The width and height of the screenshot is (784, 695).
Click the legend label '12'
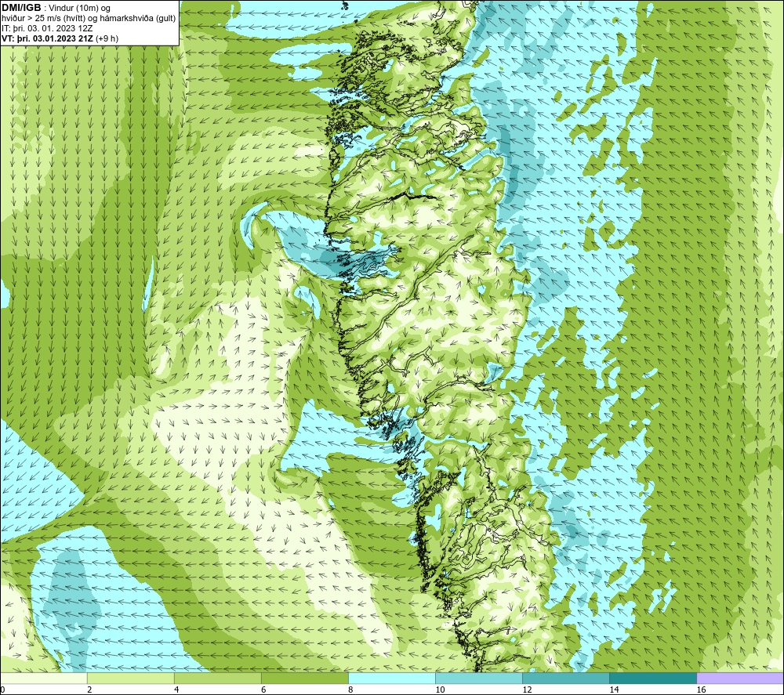click(527, 690)
